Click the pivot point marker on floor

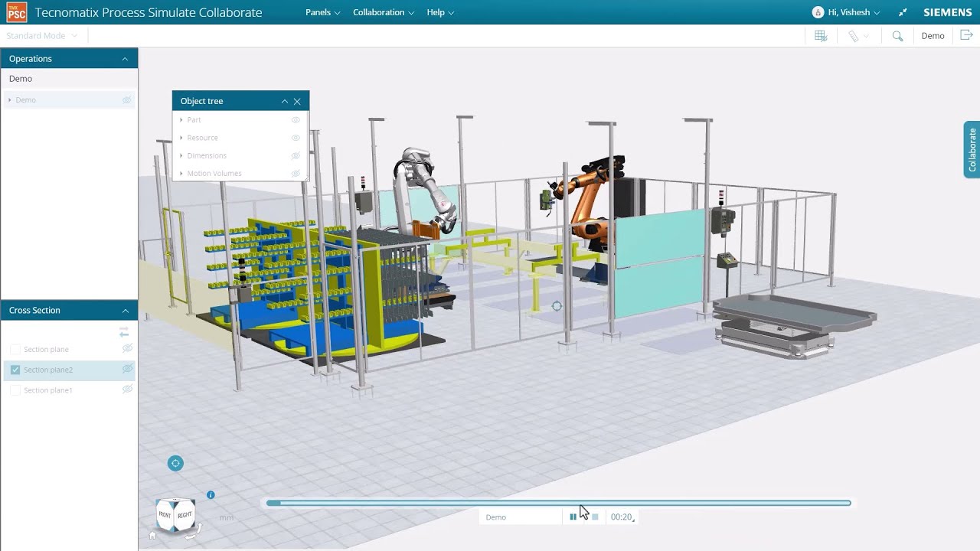coord(557,306)
